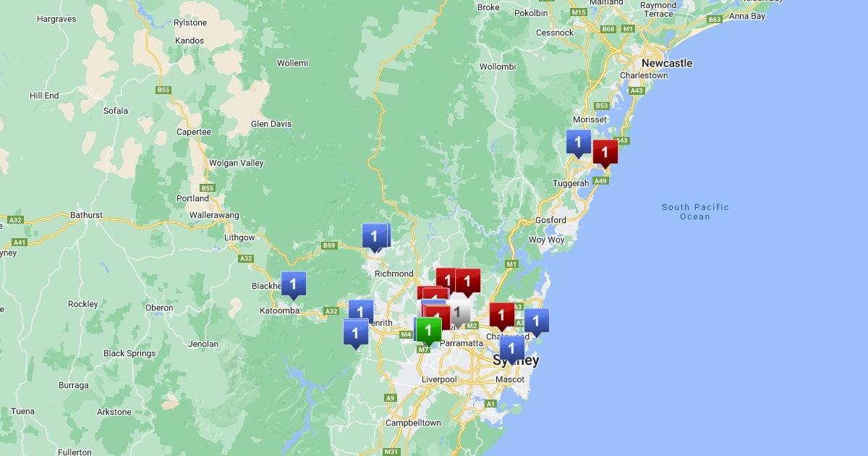Click the Portland label

click(x=192, y=198)
